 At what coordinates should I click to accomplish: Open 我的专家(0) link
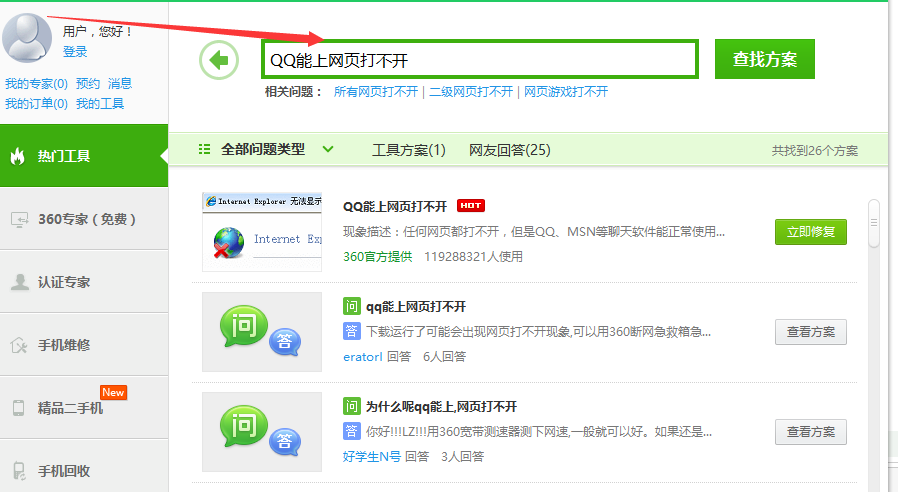37,84
